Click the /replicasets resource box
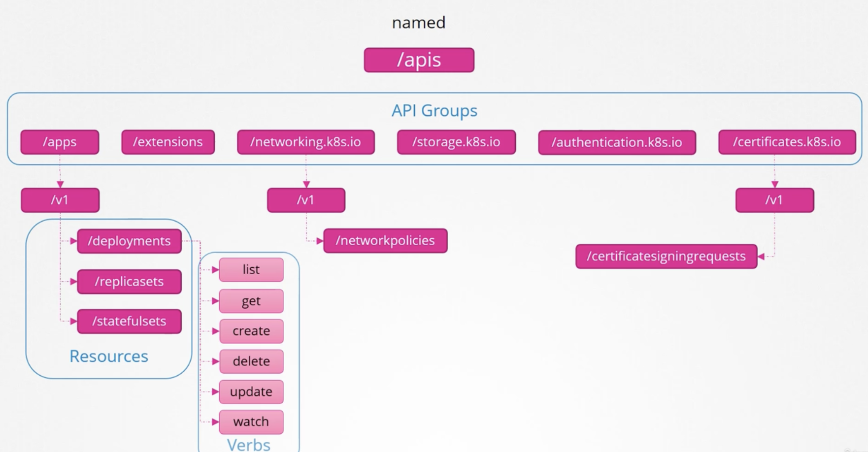 point(129,282)
